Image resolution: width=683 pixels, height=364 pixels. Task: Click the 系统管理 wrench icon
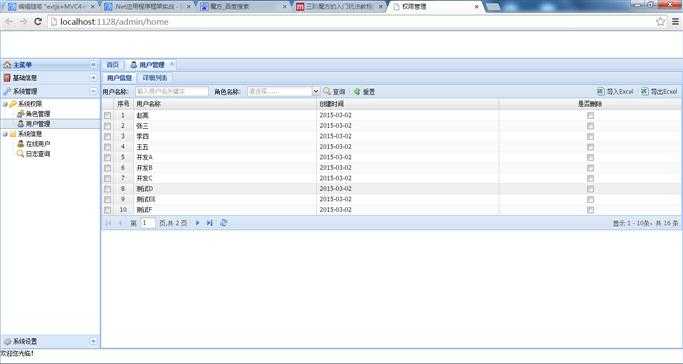(7, 91)
